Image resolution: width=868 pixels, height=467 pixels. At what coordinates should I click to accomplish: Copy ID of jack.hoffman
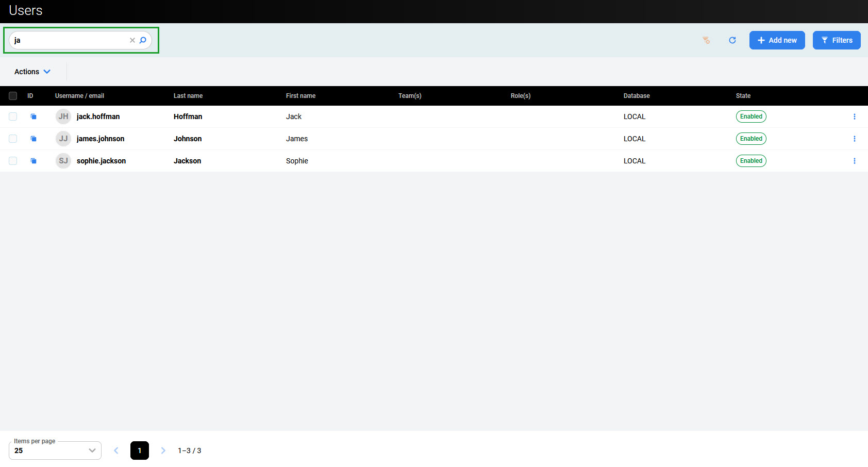[34, 116]
